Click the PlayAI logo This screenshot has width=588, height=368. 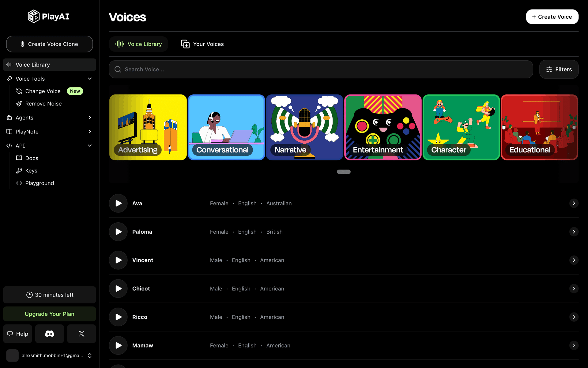click(49, 16)
